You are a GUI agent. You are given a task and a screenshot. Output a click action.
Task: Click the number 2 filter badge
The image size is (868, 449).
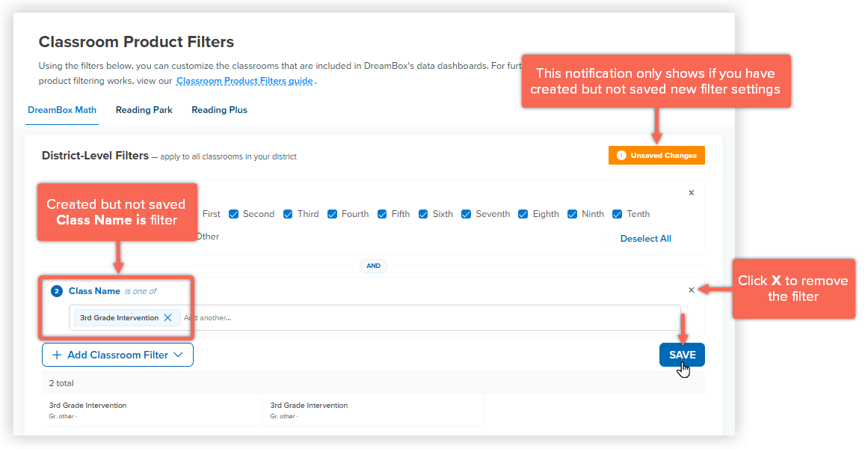(57, 291)
